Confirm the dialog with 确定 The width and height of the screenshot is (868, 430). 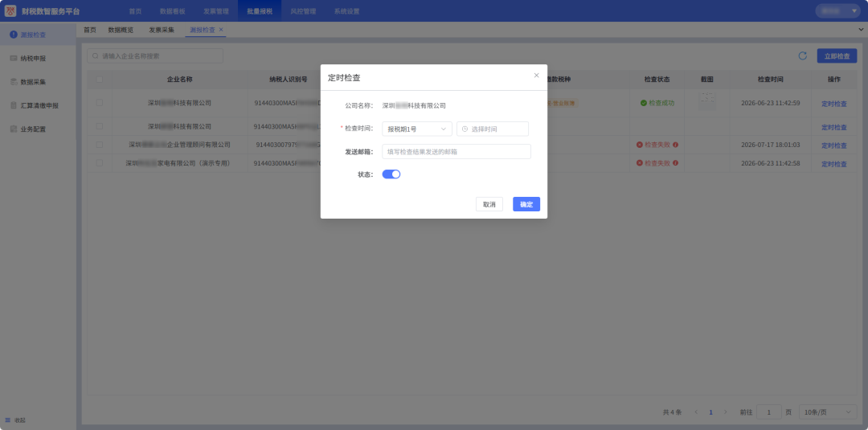[x=526, y=204]
